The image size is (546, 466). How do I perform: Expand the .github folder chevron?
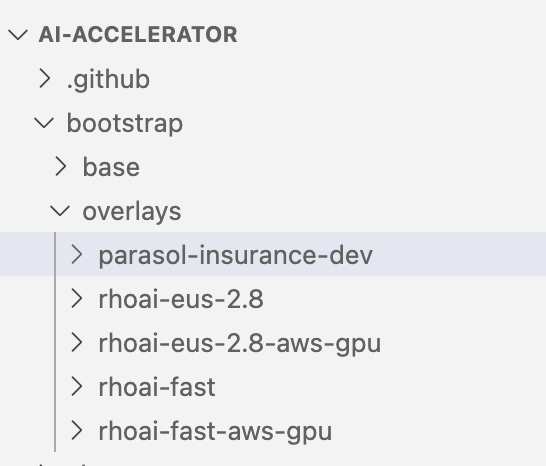45,78
